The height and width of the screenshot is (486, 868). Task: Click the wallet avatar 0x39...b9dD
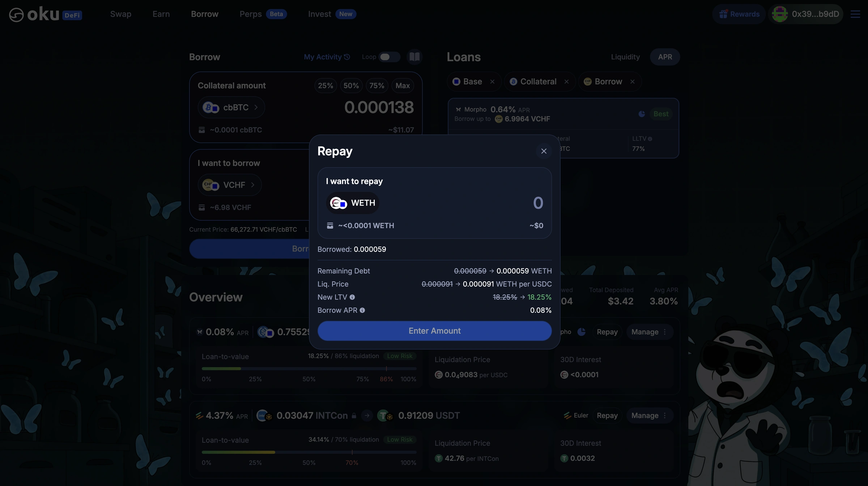805,14
